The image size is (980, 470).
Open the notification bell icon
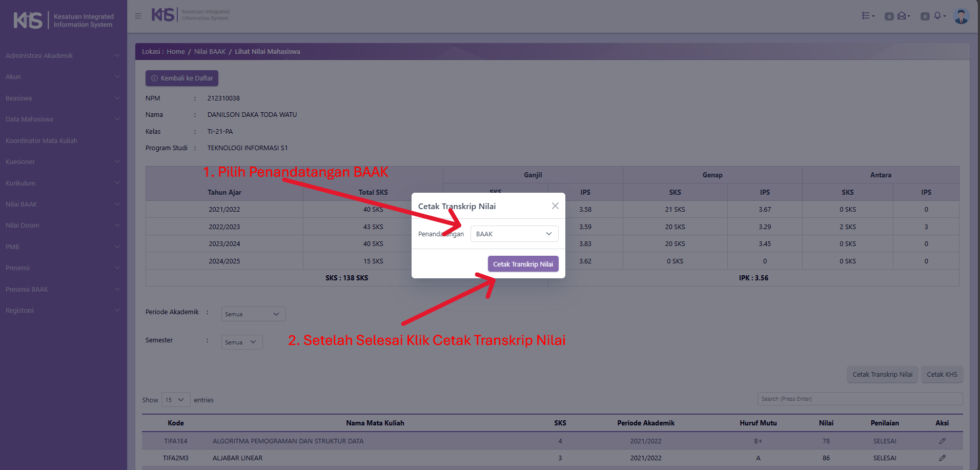pos(938,16)
